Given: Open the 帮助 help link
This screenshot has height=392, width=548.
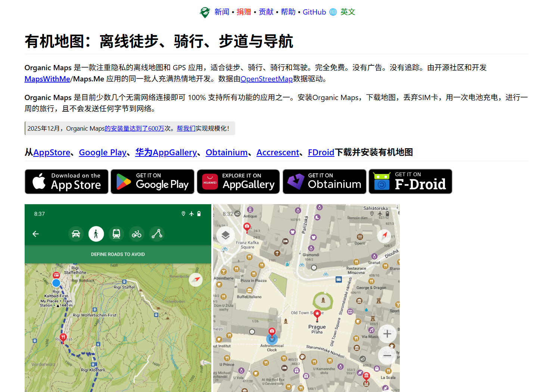Looking at the screenshot, I should [x=288, y=12].
